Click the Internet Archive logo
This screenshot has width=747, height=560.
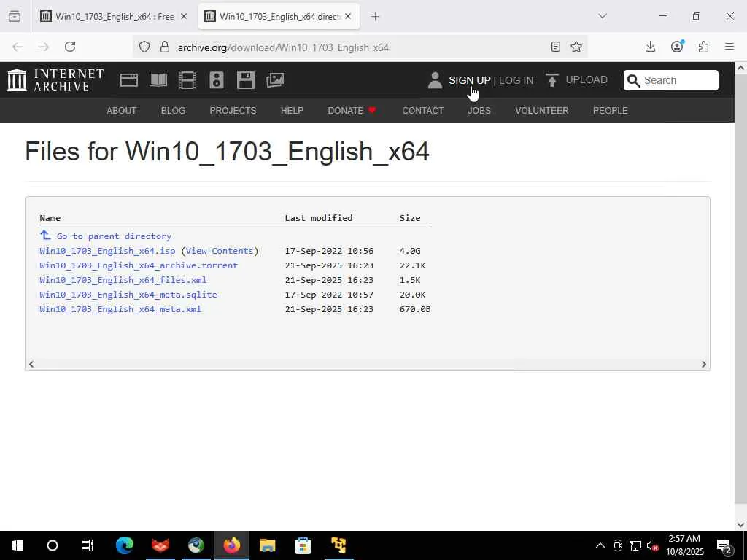point(55,80)
